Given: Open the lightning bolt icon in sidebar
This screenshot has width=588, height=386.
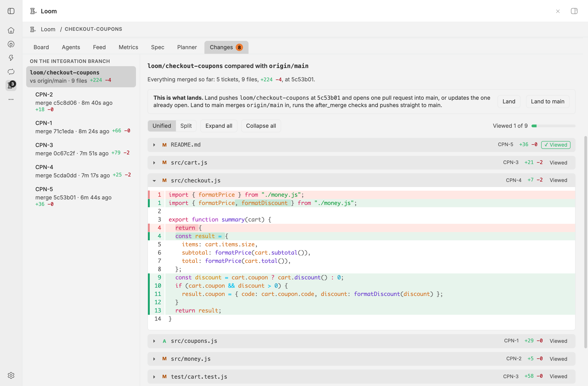Looking at the screenshot, I should [11, 58].
